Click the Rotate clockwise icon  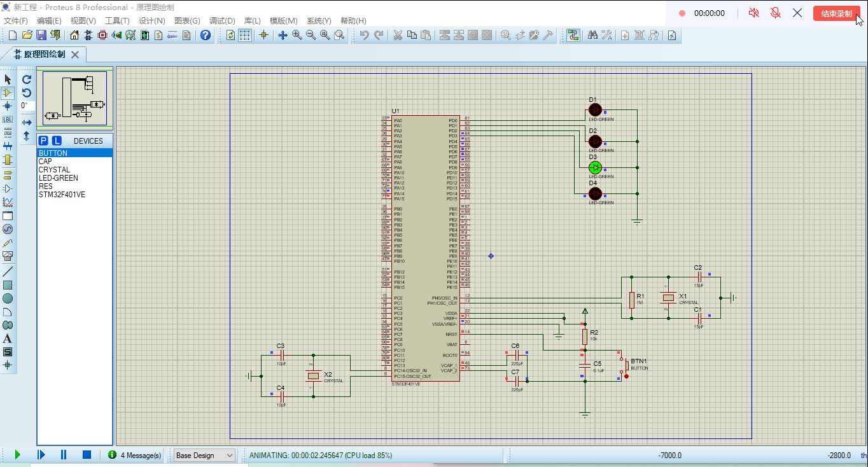click(27, 80)
